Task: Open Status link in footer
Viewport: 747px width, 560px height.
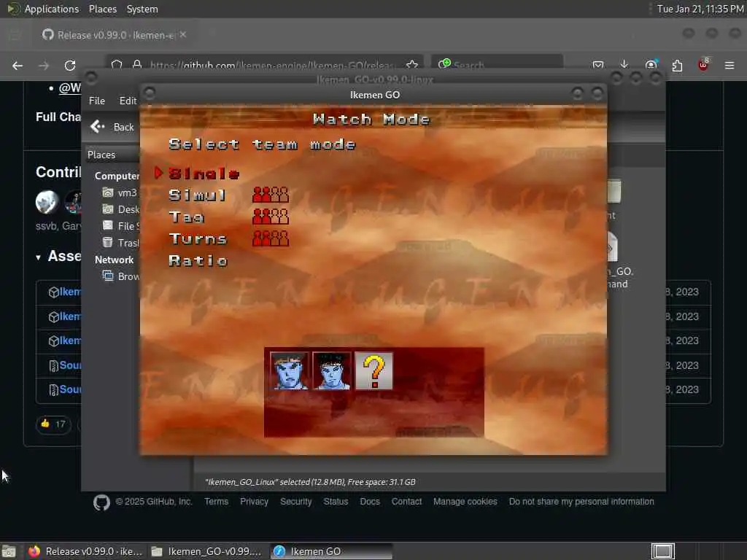Action: click(x=336, y=502)
